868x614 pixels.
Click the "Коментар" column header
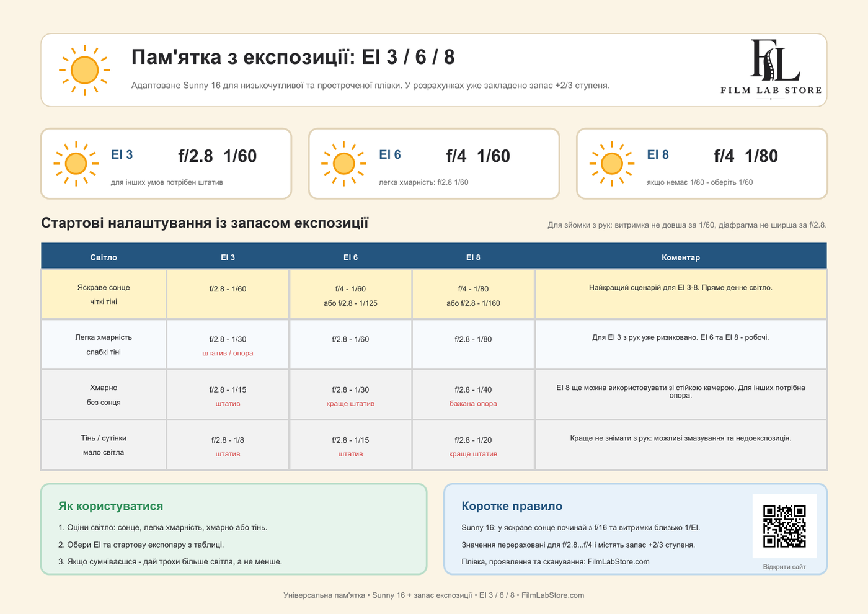681,257
